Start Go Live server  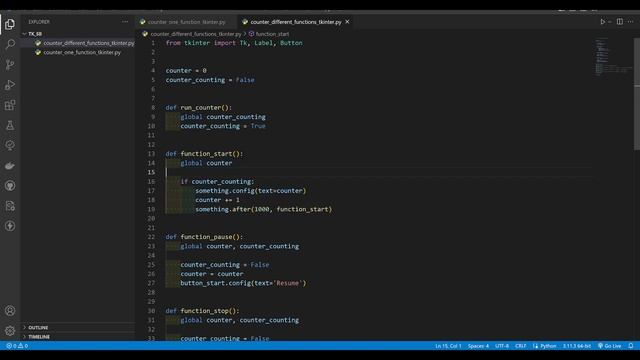[609, 346]
